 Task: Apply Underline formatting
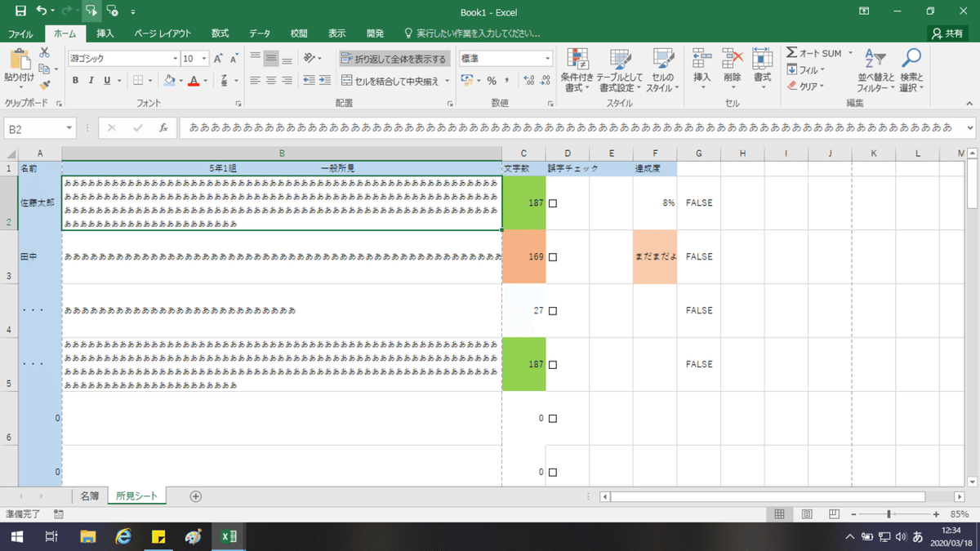pos(106,81)
